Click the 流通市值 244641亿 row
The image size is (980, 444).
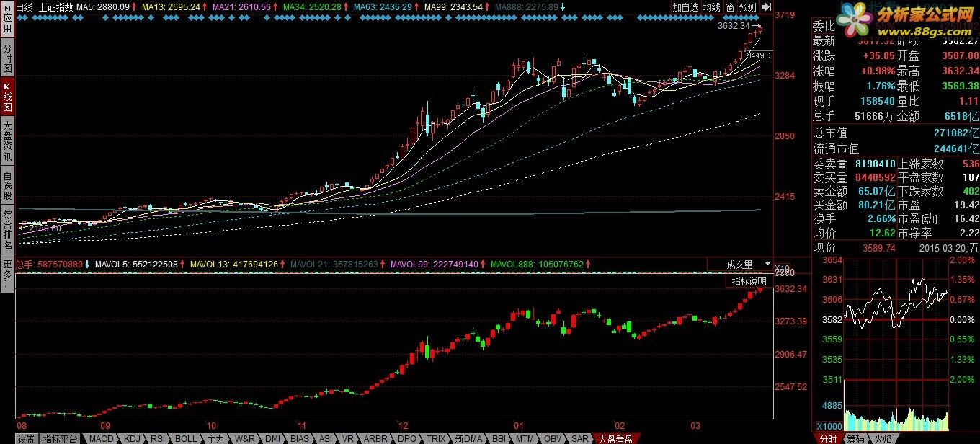point(896,148)
